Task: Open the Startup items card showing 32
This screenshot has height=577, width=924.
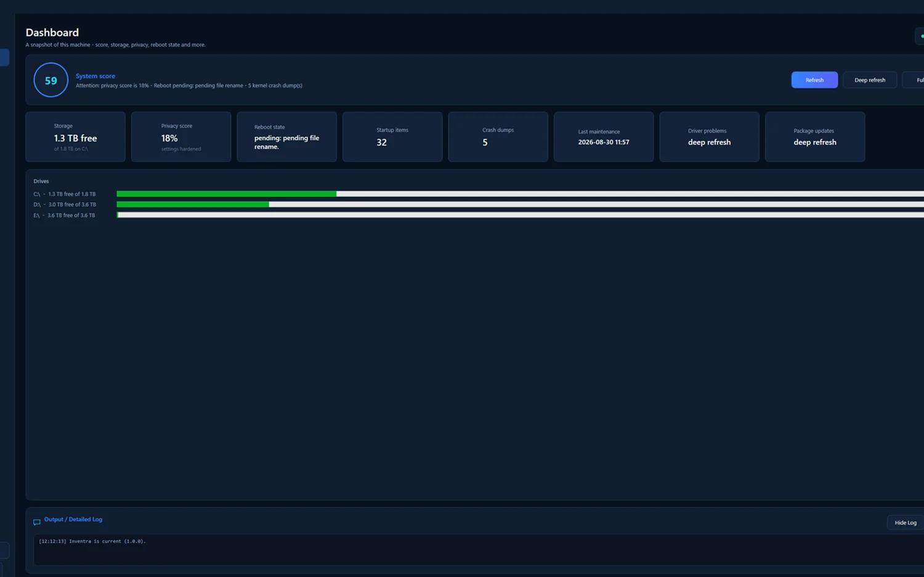Action: point(392,137)
